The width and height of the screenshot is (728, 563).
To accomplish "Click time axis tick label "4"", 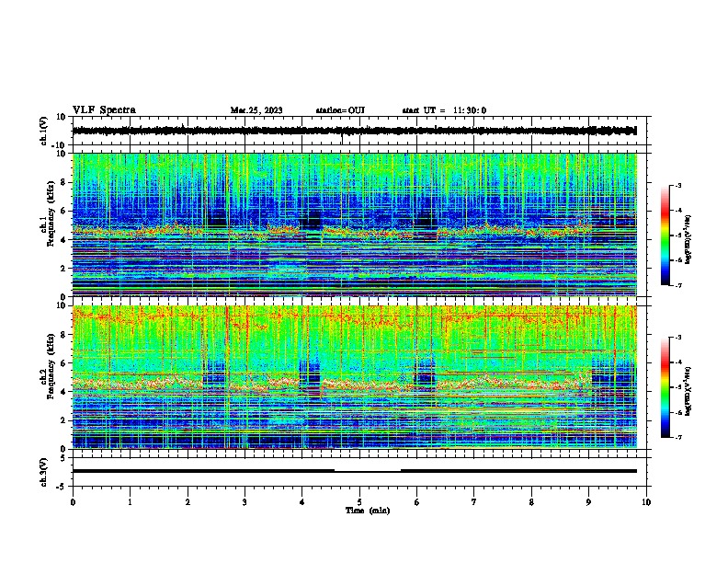I will (x=302, y=502).
